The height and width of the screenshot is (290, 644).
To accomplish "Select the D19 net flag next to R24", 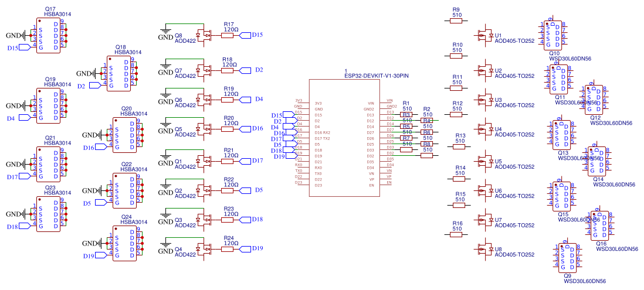I will pos(251,248).
